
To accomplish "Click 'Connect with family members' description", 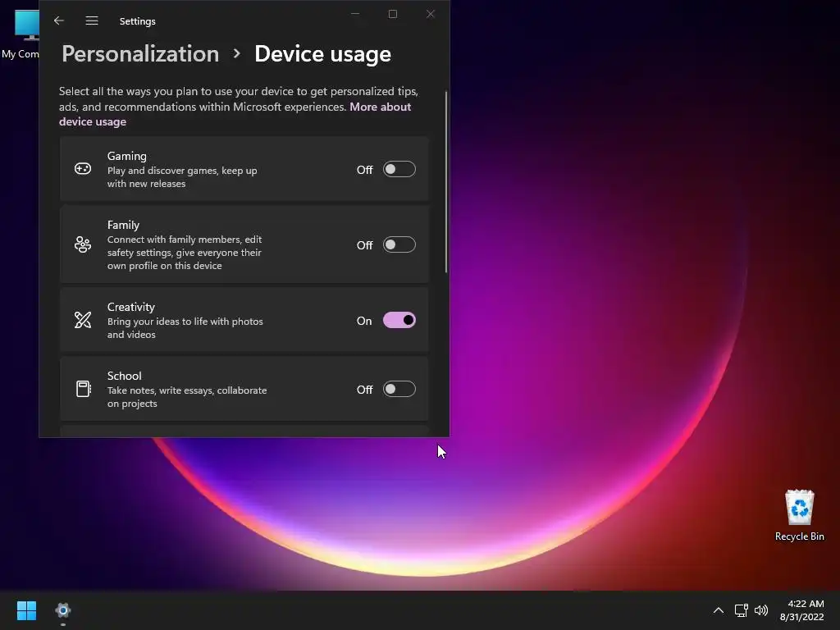I will [185, 253].
